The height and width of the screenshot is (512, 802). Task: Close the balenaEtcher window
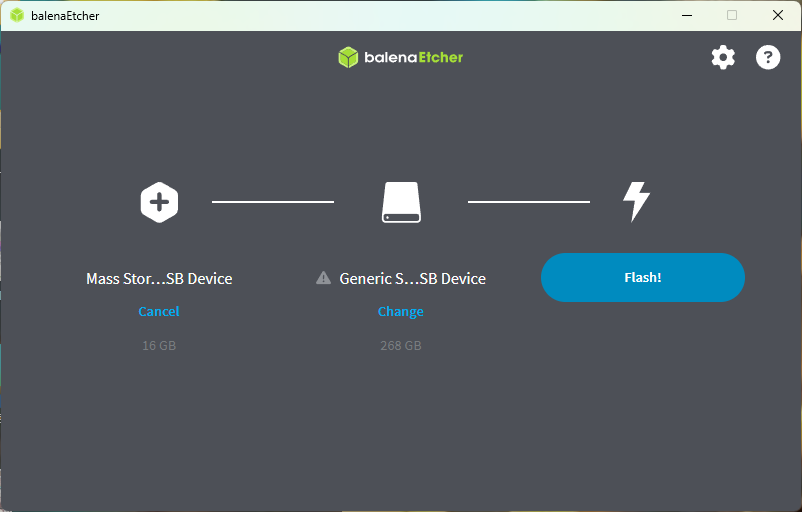click(778, 15)
